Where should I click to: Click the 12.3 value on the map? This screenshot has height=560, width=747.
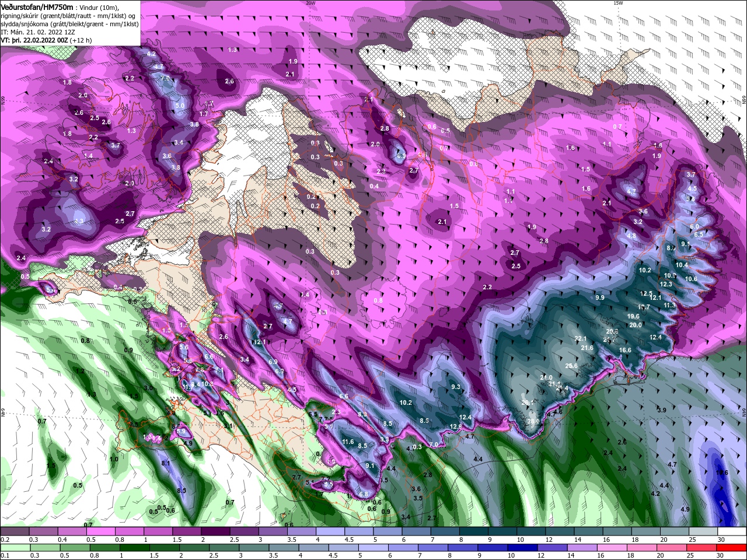[666, 284]
